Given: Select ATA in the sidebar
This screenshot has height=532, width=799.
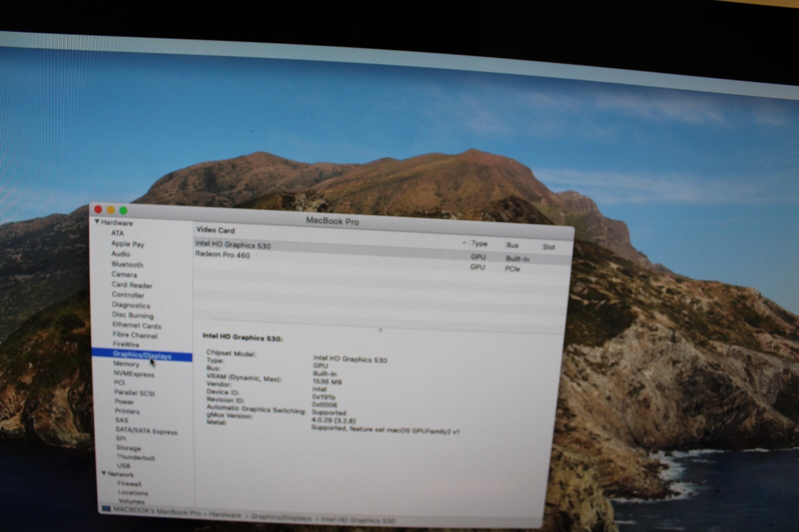Looking at the screenshot, I should click(117, 233).
